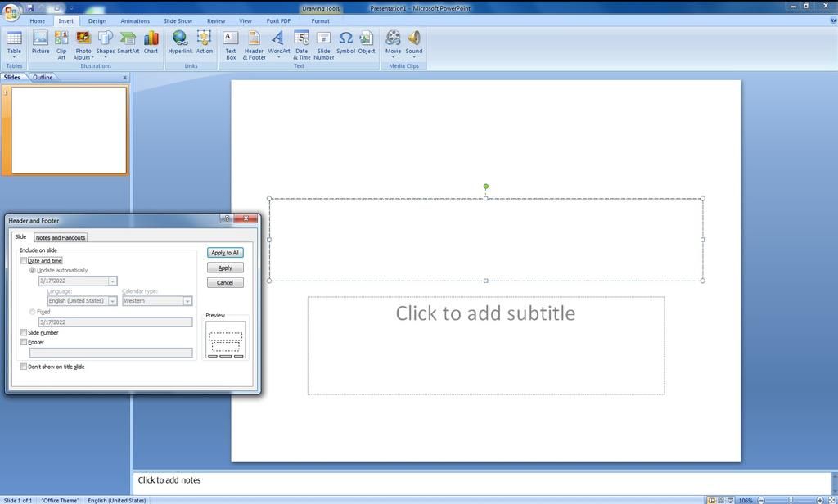Open the Animations ribbon tab
838x504 pixels.
click(135, 20)
